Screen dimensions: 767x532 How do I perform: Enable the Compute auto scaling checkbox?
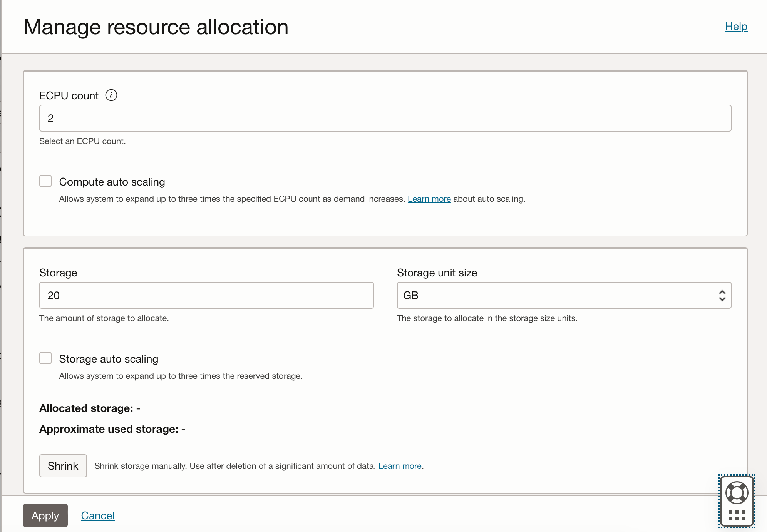(x=45, y=181)
